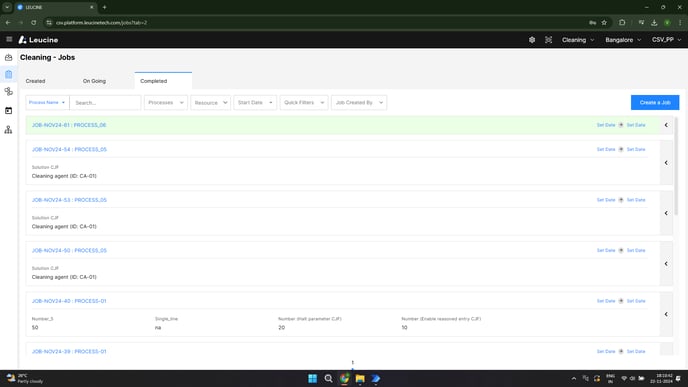This screenshot has width=688, height=387.
Task: Open job JOB-NOV24-53 : PROCESS_05 link
Action: [69, 200]
